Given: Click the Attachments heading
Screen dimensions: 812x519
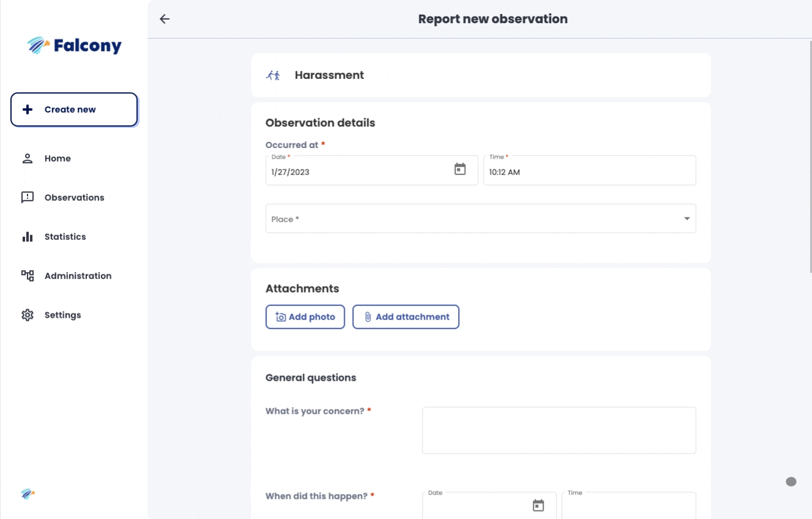Looking at the screenshot, I should coord(303,289).
